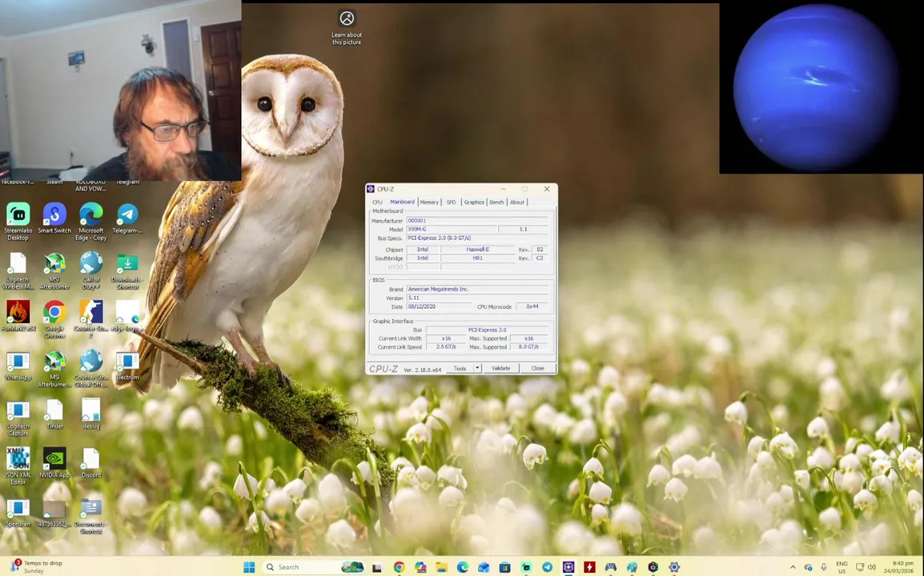Click the BIOS Date value 08/12/2020
Screen dimensions: 924x576
tap(439, 306)
